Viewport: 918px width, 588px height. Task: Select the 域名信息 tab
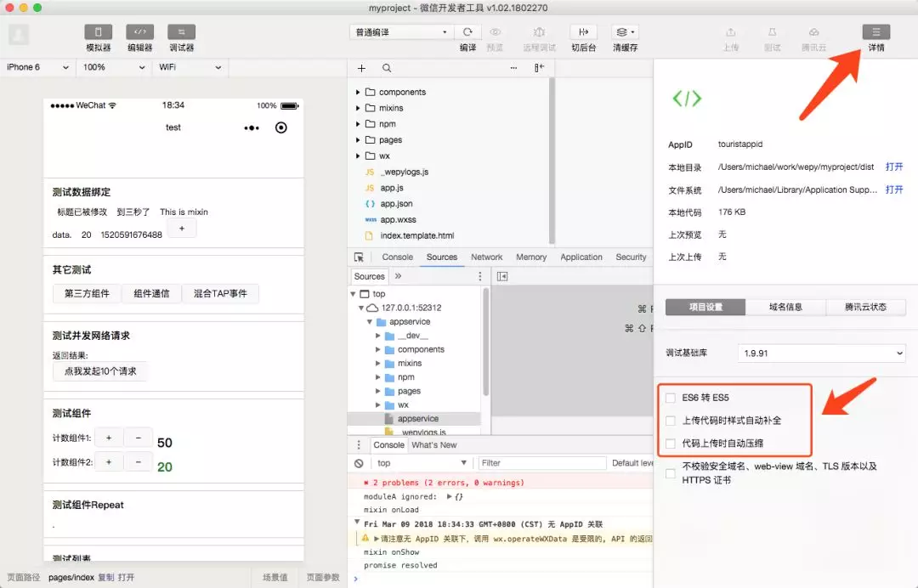click(785, 307)
